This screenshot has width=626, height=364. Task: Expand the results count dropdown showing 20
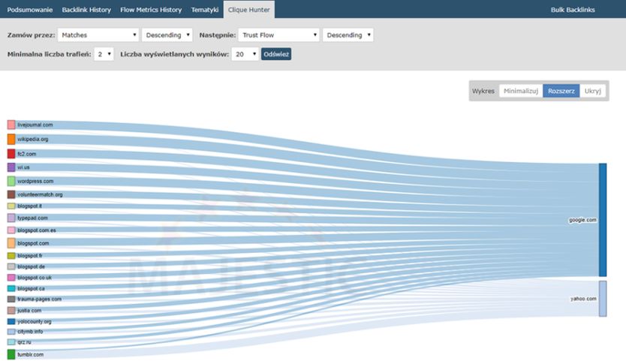pyautogui.click(x=245, y=54)
